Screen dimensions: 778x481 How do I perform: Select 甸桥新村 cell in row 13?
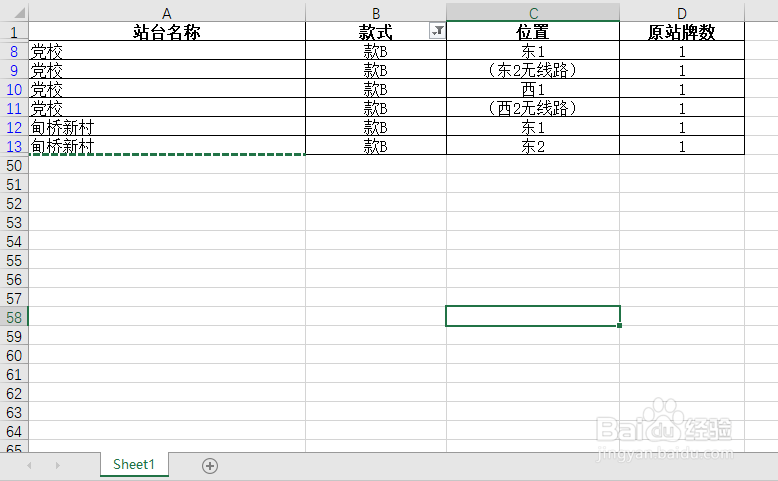(x=167, y=146)
